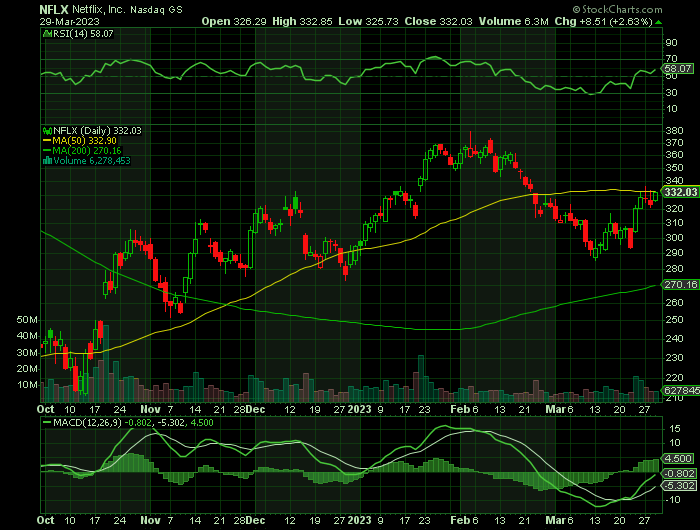Click the Feb marker on date axis
700x530 pixels.
tap(458, 409)
